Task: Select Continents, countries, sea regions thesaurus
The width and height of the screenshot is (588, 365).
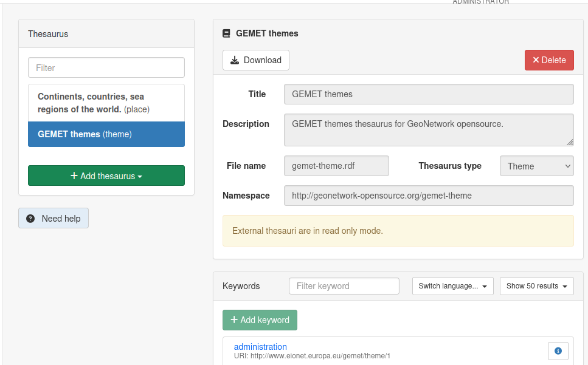Action: [x=106, y=103]
